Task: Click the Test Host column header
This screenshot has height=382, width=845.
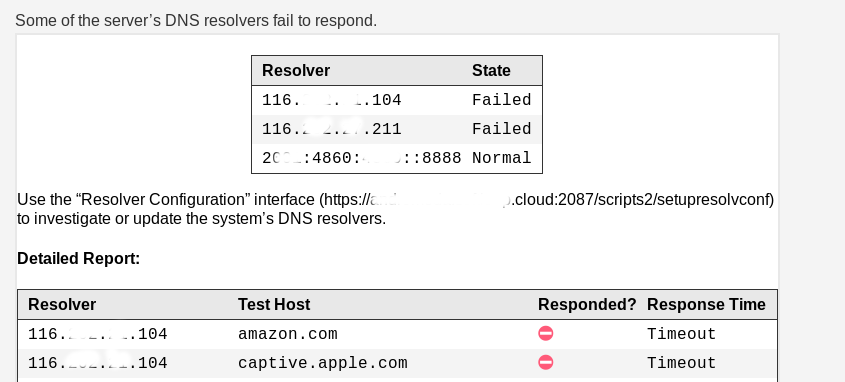Action: [x=274, y=304]
